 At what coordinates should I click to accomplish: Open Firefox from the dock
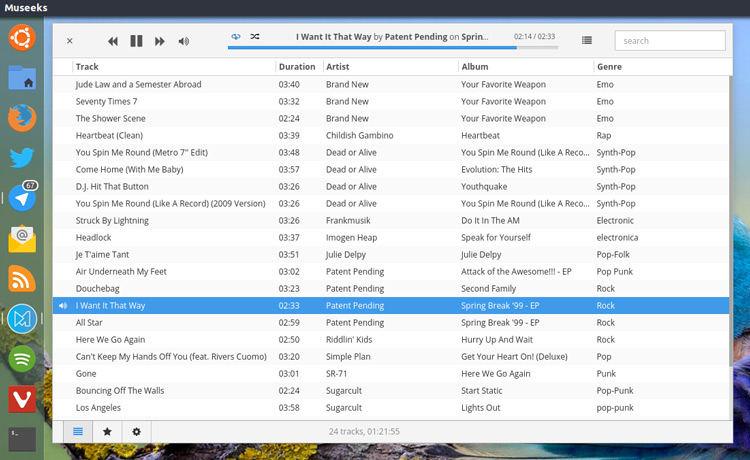[x=22, y=118]
